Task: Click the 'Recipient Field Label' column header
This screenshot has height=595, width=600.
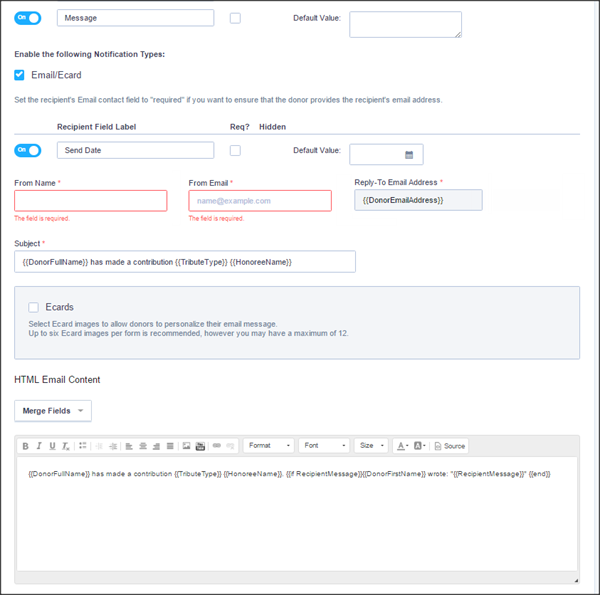Action: [x=96, y=127]
